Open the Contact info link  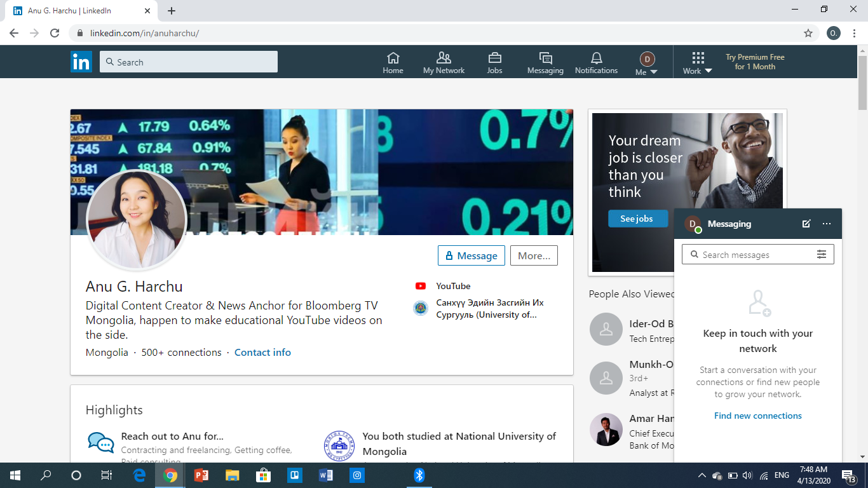[x=262, y=353]
